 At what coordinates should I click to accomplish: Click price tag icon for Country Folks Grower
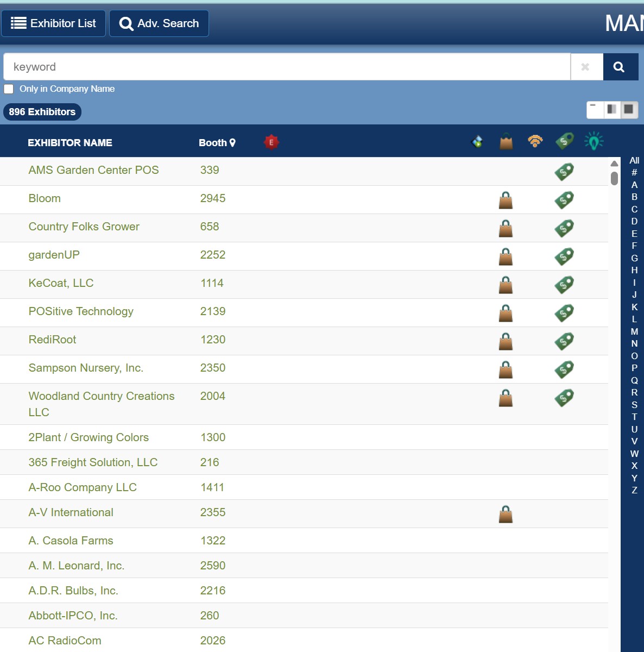pyautogui.click(x=564, y=228)
